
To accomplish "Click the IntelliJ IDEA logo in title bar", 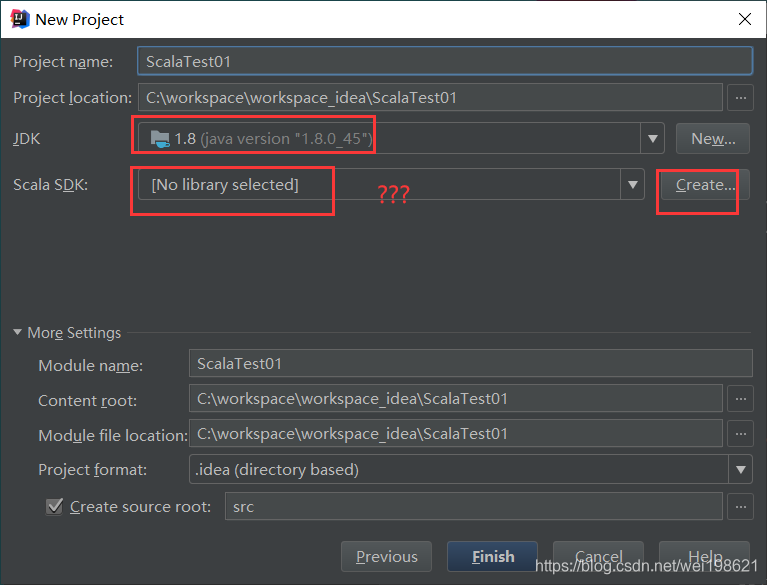I will click(x=20, y=20).
